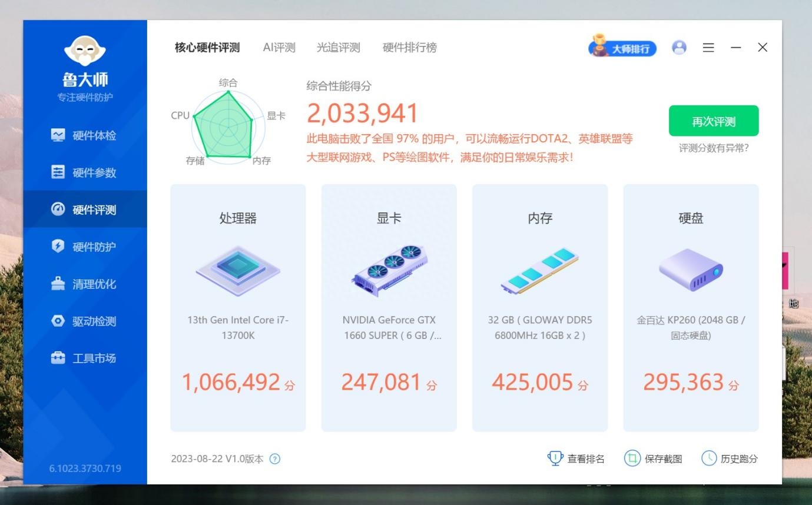Switch to the AI评测 tab
This screenshot has height=505, width=812.
(279, 48)
